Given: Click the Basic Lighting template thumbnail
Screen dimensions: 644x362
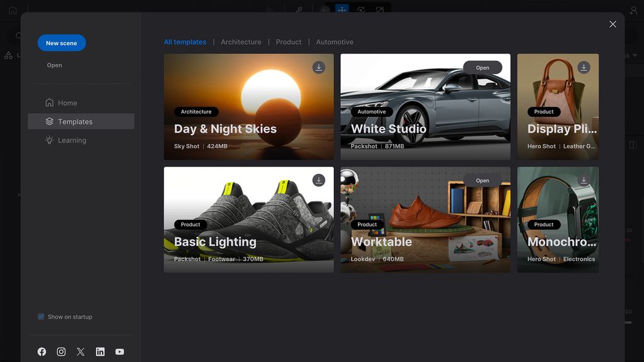Looking at the screenshot, I should (x=248, y=219).
